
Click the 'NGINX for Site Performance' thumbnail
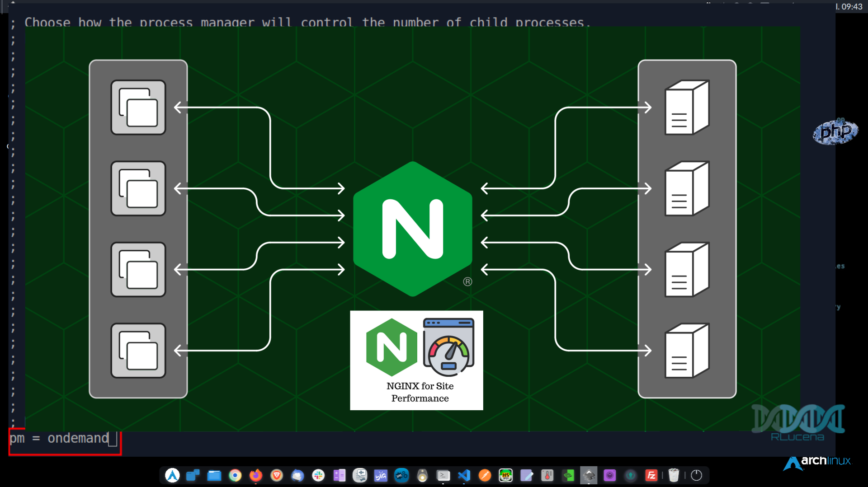[x=416, y=360]
